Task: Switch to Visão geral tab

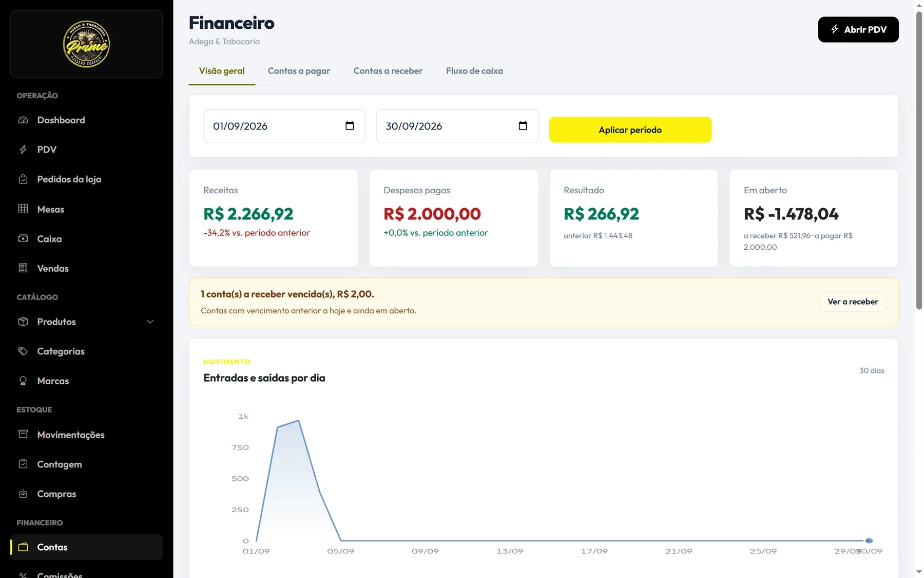Action: coord(222,71)
